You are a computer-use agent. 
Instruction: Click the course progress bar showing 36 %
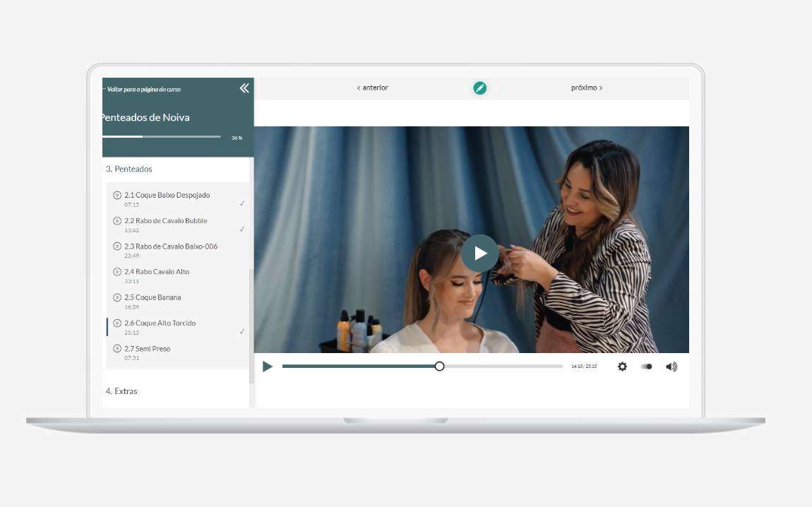(162, 137)
